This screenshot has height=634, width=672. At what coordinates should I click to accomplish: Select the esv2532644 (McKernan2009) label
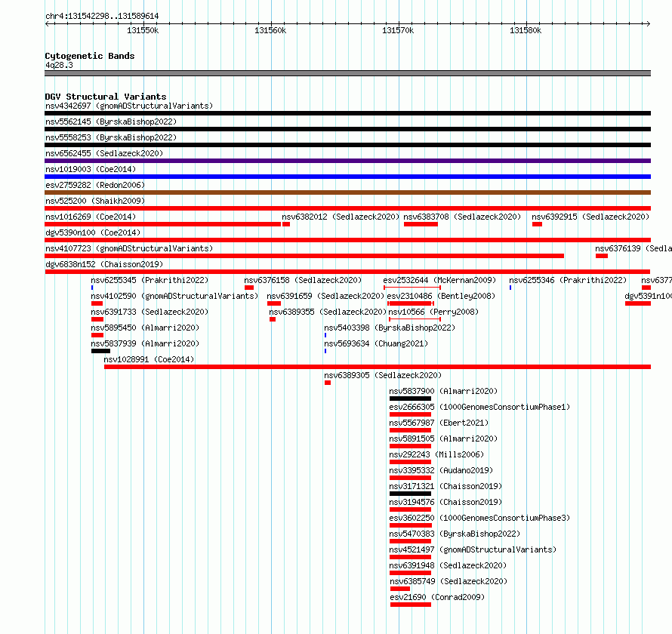pyautogui.click(x=439, y=280)
